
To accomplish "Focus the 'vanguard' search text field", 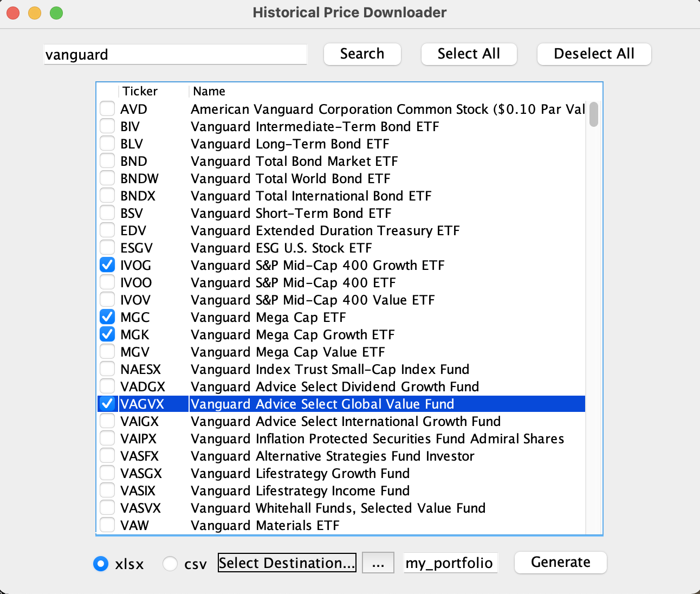I will 176,54.
